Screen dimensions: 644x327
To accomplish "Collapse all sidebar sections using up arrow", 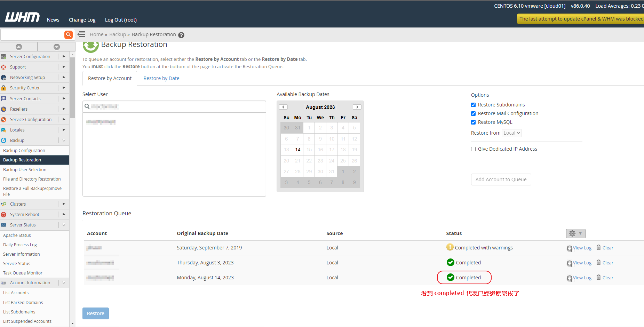I will [19, 47].
